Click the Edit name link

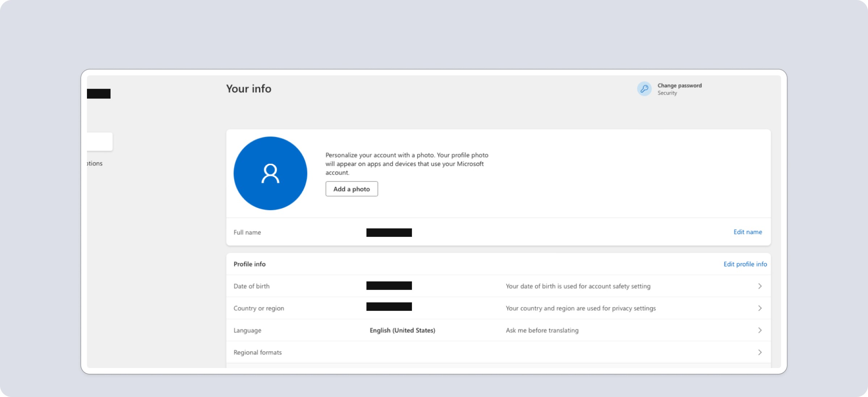(747, 232)
